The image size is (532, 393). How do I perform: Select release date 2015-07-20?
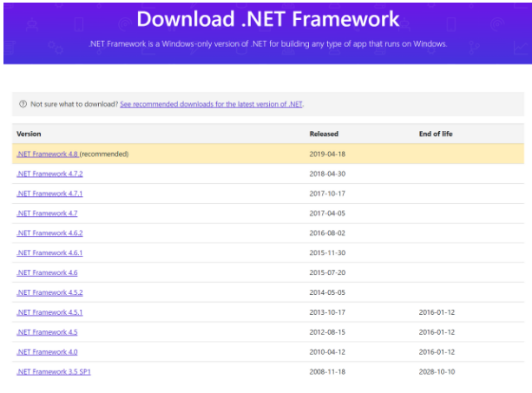[x=327, y=272]
